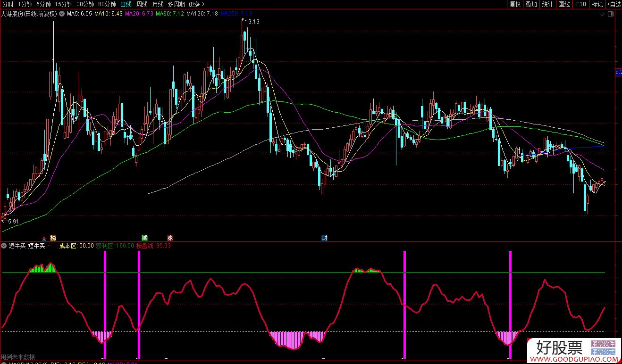Add stock via +自选 button
Screen dimensions: 622x364
[614, 4]
